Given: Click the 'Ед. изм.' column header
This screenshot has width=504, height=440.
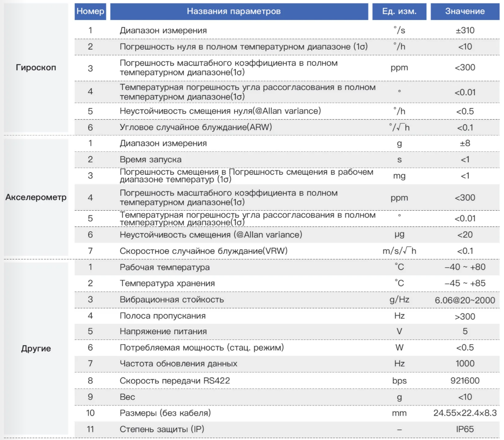Looking at the screenshot, I should click(399, 11).
